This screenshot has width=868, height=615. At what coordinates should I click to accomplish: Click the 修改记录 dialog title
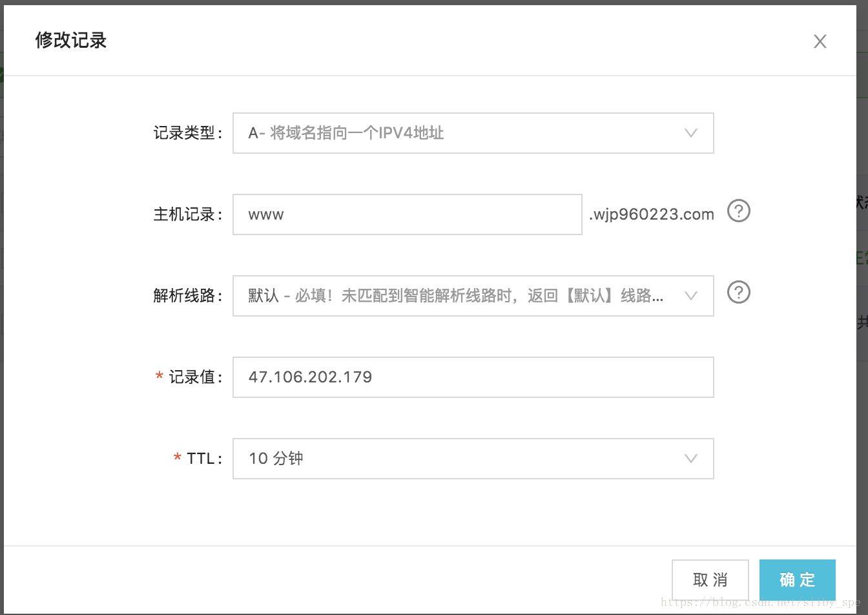[x=71, y=41]
